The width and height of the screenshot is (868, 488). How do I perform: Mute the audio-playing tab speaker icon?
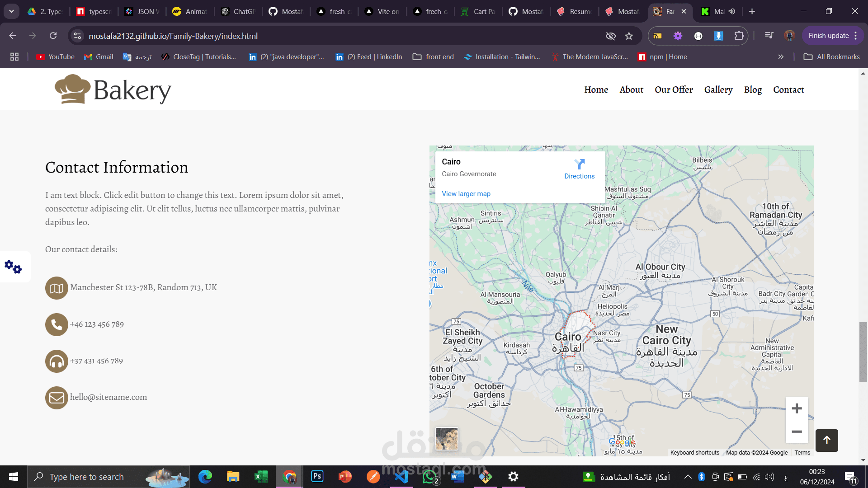732,11
